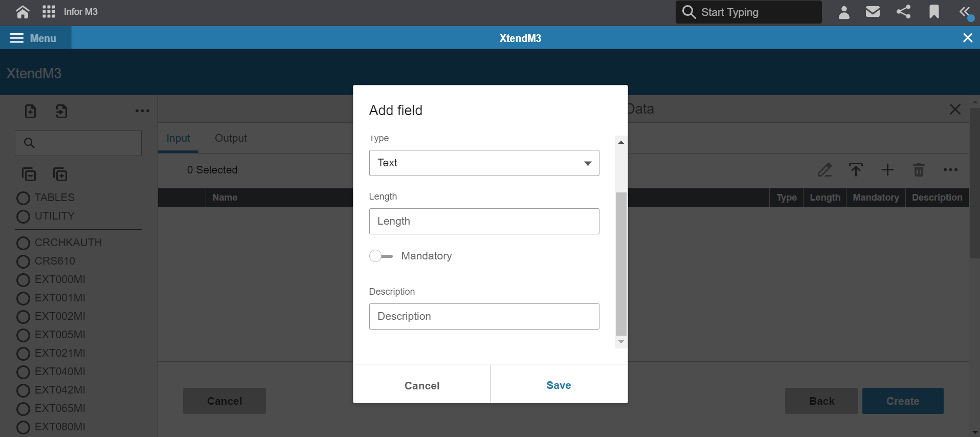Select the EXT002MI radio item
Screen dimensions: 980x437
pyautogui.click(x=23, y=317)
